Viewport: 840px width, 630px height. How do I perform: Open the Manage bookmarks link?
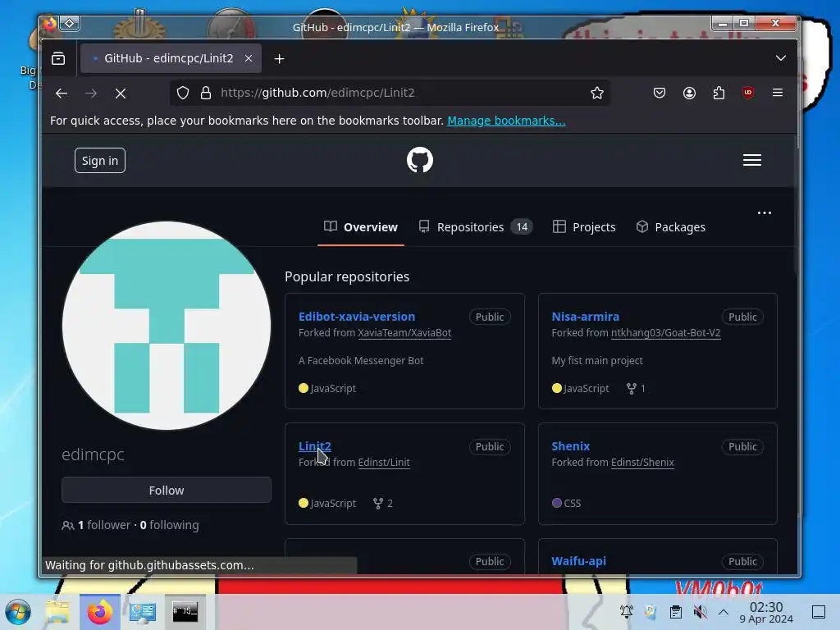tap(506, 121)
